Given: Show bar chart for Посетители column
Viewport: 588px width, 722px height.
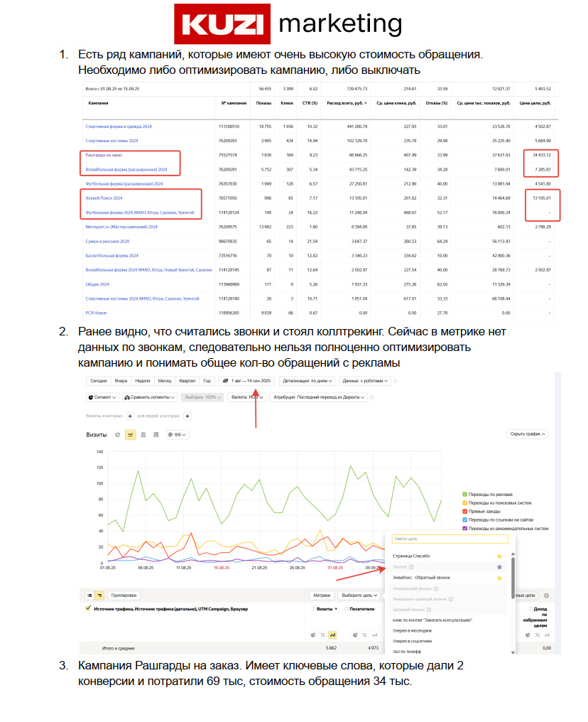Looking at the screenshot, I should [374, 635].
